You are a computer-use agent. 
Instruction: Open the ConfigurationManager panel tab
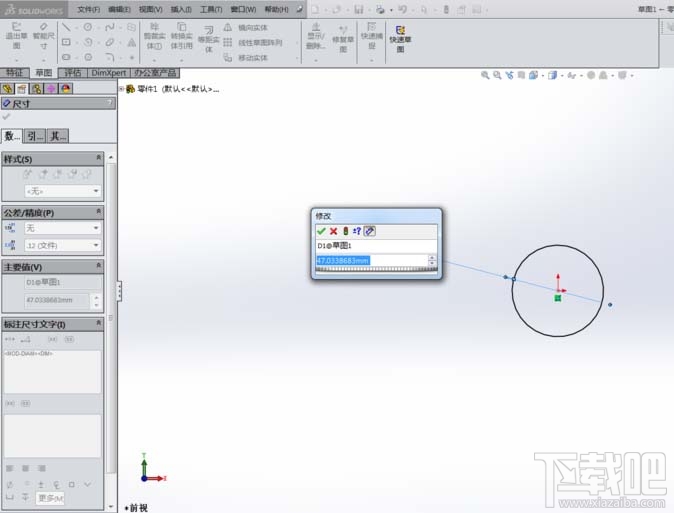click(x=37, y=89)
